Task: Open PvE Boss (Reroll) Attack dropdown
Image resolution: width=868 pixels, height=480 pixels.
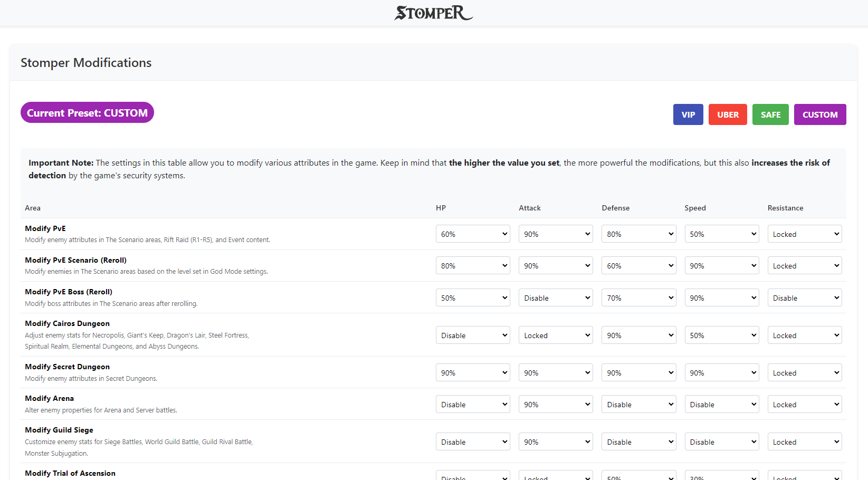Action: click(x=556, y=297)
